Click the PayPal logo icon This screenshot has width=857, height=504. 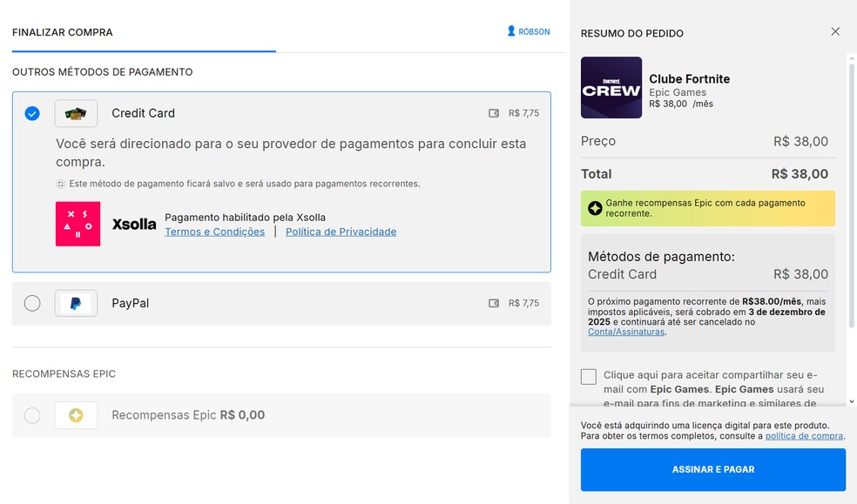point(76,303)
